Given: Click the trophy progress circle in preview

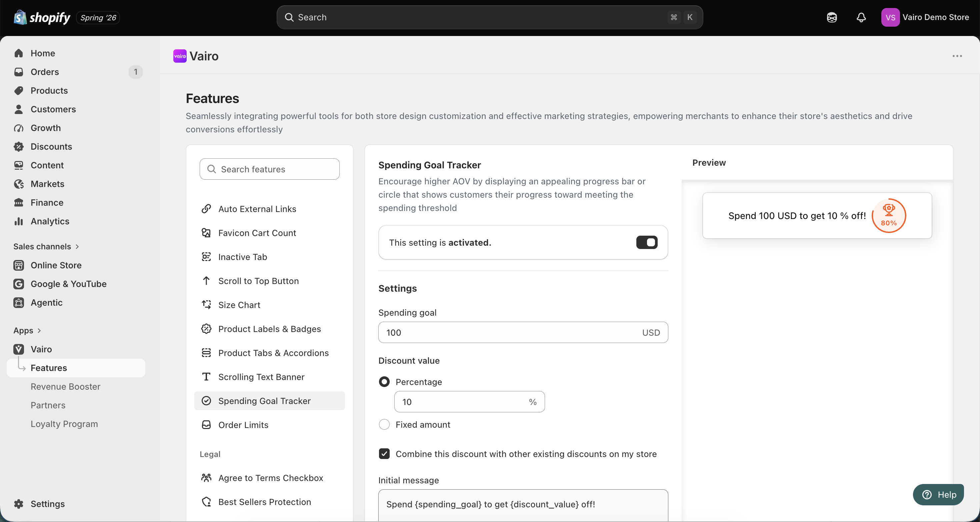Looking at the screenshot, I should (889, 216).
